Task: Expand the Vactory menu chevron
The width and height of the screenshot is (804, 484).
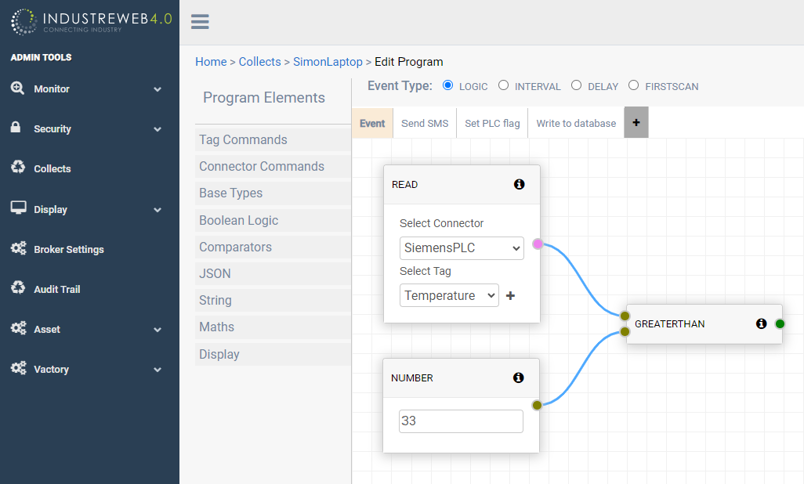Action: point(157,370)
